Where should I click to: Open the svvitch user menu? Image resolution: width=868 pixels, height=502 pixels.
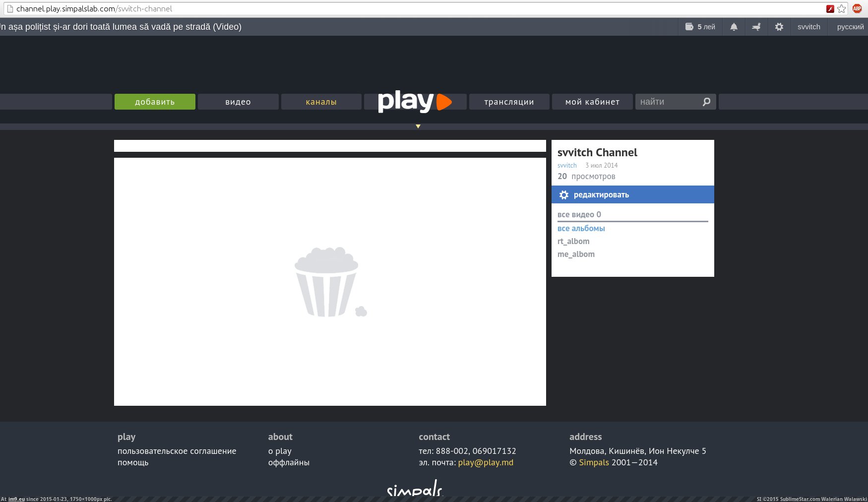coord(808,27)
